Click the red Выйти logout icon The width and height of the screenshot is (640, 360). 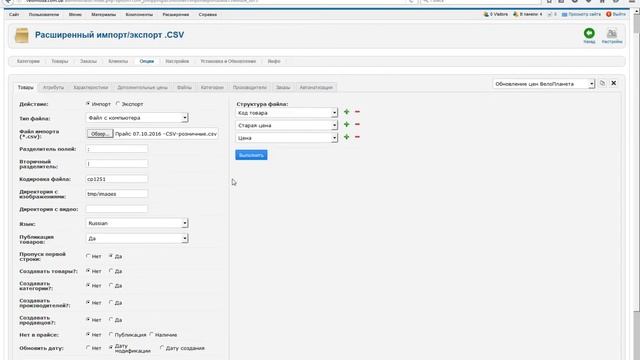(x=609, y=14)
